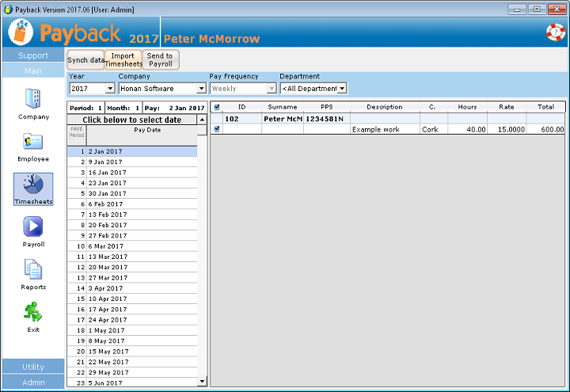The image size is (570, 392).
Task: Toggle checkbox for employee 102 row
Action: pyautogui.click(x=217, y=119)
